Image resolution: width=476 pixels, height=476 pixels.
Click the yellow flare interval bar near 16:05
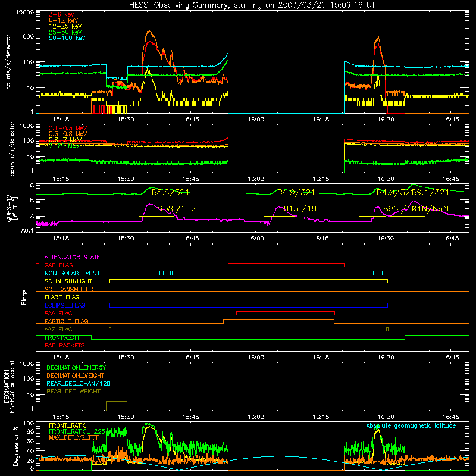tap(280, 217)
